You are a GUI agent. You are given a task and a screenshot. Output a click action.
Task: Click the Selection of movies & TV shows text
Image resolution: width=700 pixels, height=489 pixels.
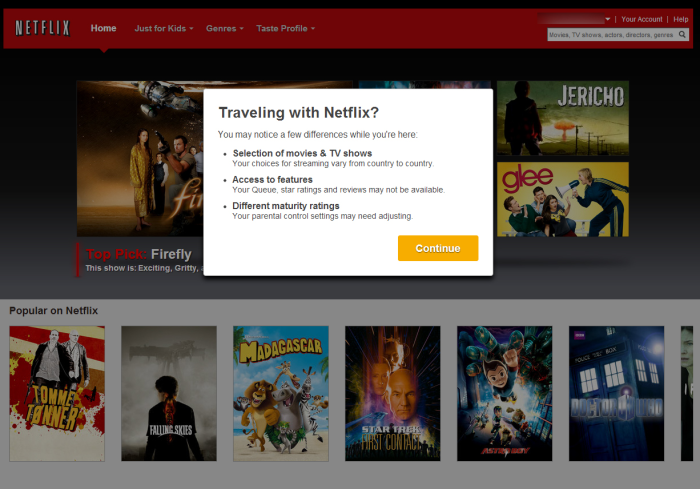pyautogui.click(x=302, y=153)
